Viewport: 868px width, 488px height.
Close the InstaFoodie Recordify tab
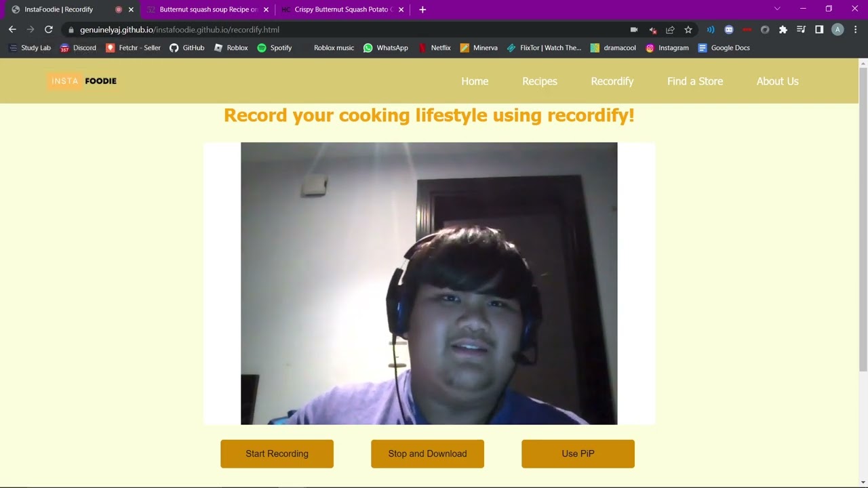click(131, 9)
